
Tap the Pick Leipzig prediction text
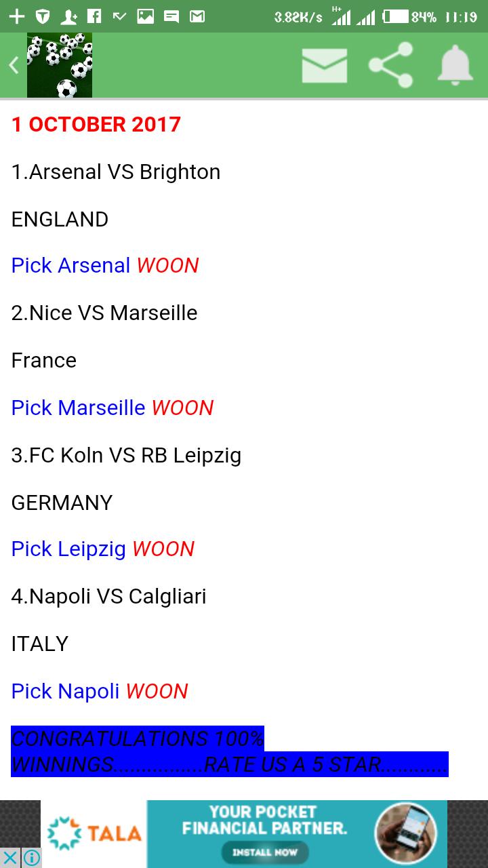pos(69,549)
